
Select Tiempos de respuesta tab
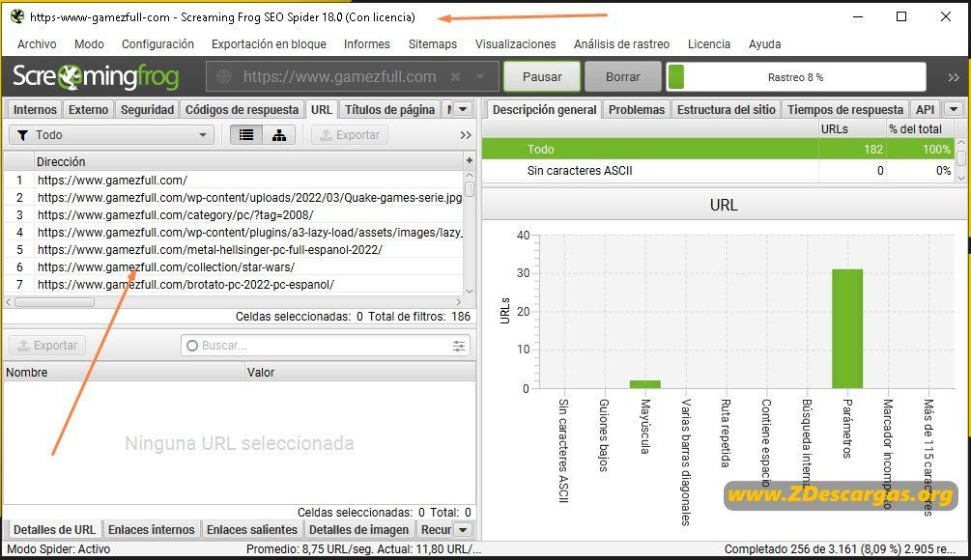[845, 109]
